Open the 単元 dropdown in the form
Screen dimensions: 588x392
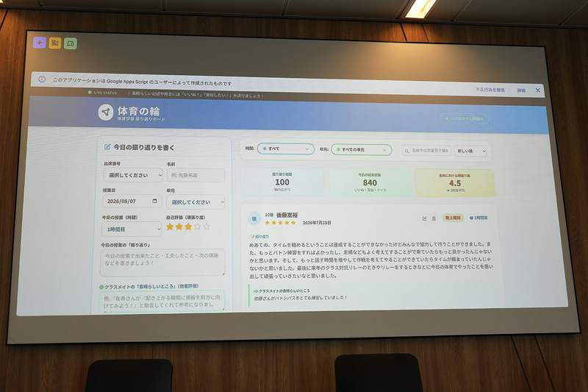click(196, 202)
